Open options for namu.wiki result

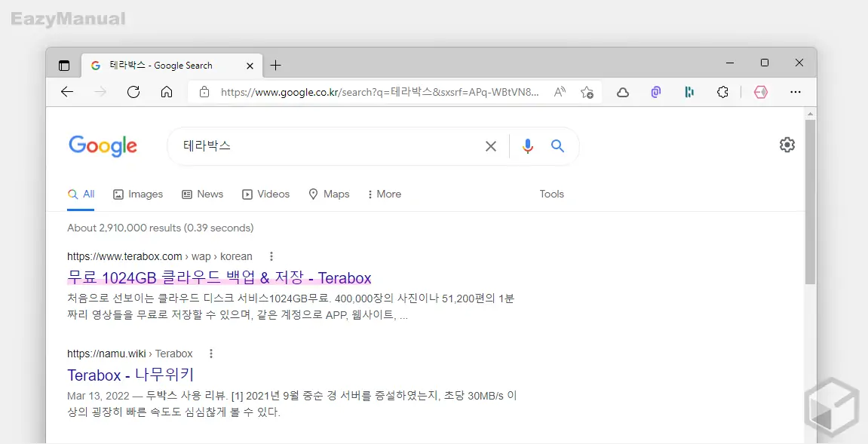[211, 354]
